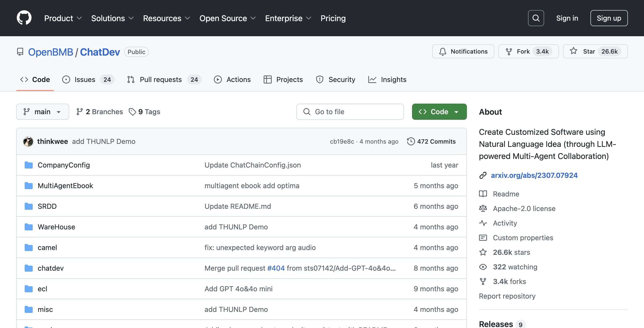Click the Sign up button

(609, 18)
